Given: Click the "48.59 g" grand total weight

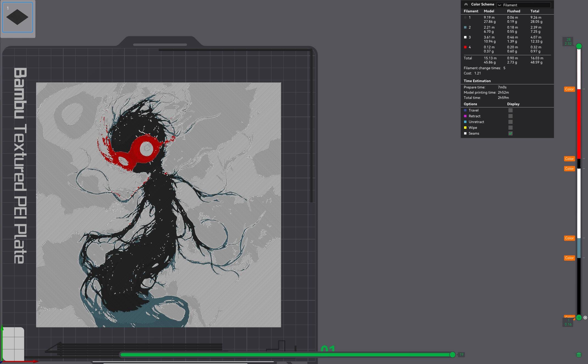Looking at the screenshot, I should click(536, 62).
